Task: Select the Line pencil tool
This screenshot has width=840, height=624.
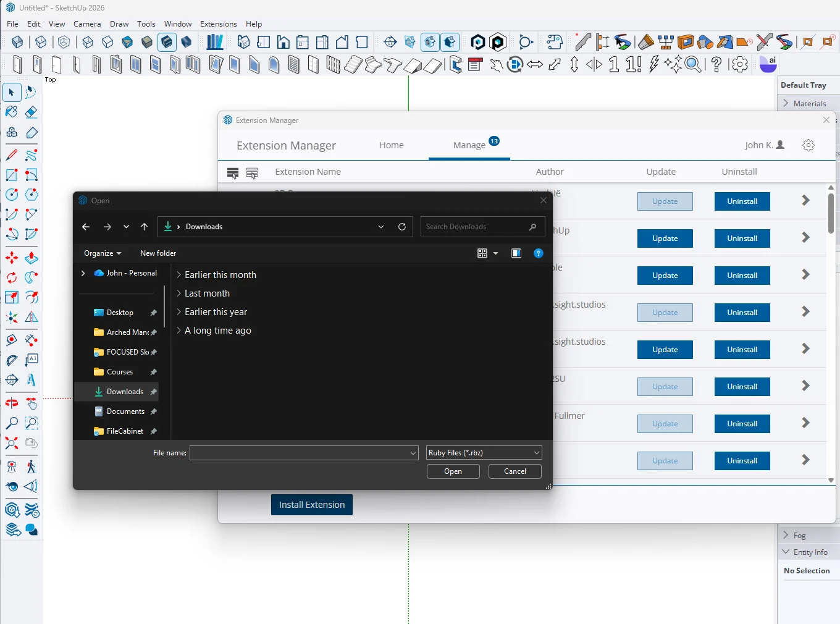Action: tap(12, 155)
